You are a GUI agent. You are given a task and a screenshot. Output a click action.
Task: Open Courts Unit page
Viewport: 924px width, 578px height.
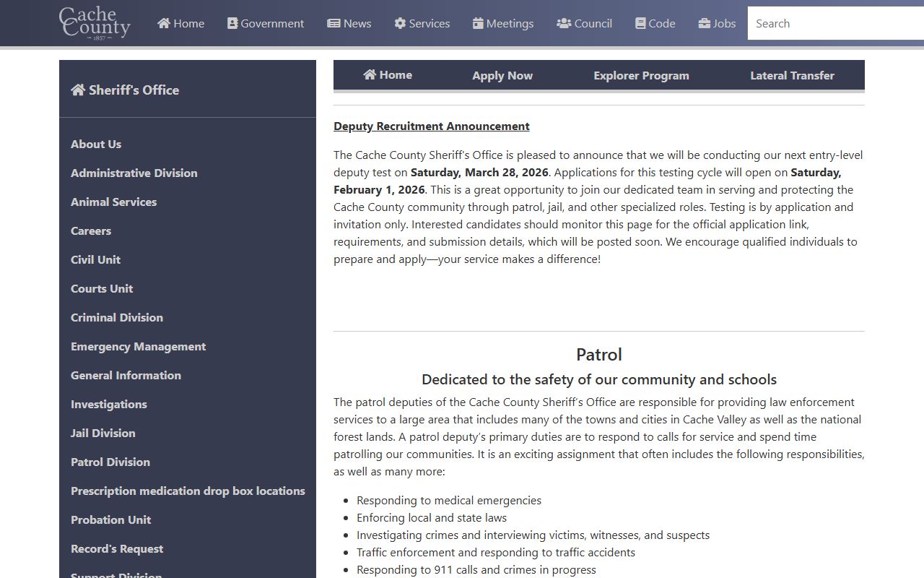coord(102,288)
